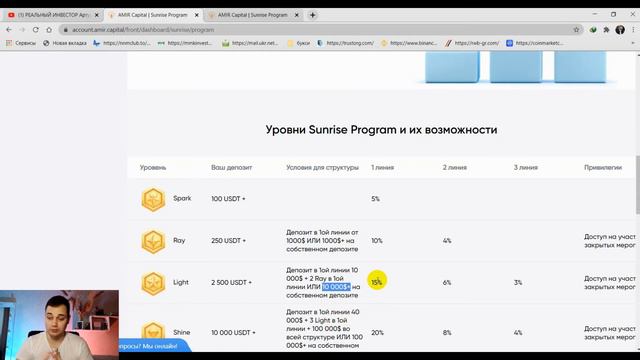
Task: Open the mail.ukr.net bookmark
Action: tap(250, 43)
